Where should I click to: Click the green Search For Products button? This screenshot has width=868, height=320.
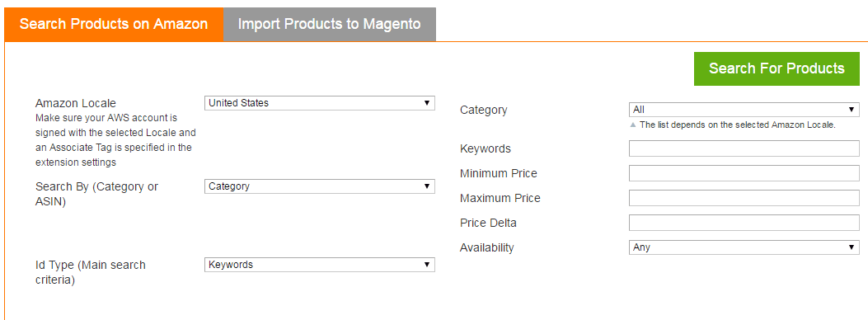click(x=777, y=68)
